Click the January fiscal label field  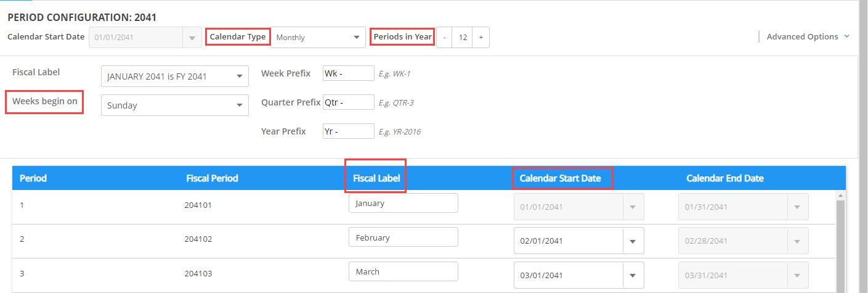[x=403, y=203]
